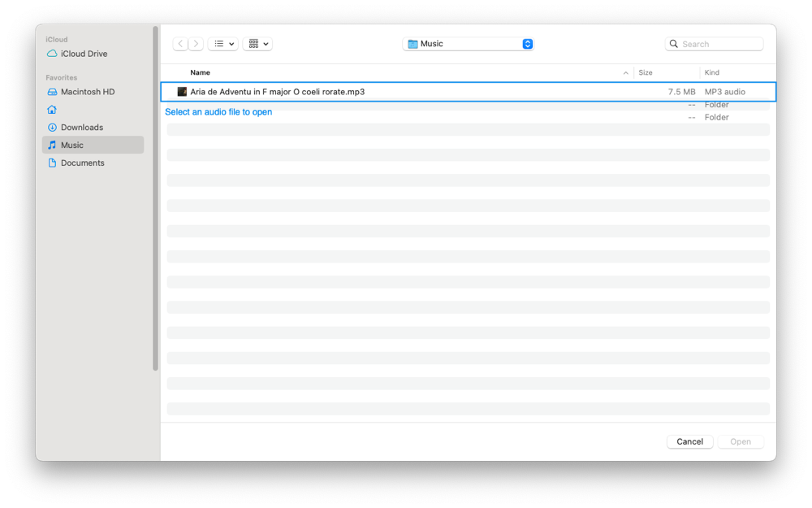Click the Music note icon in sidebar
Screen dimensions: 812x508
tap(52, 145)
